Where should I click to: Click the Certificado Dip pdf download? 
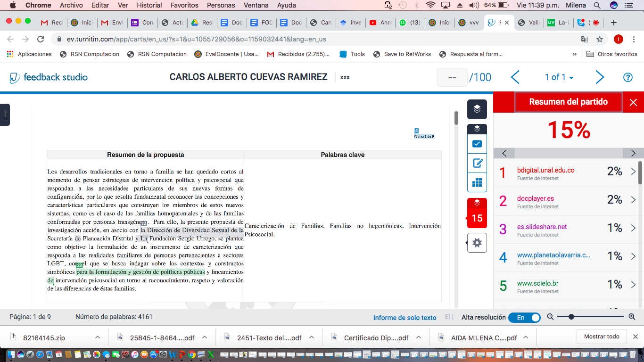pyautogui.click(x=370, y=337)
